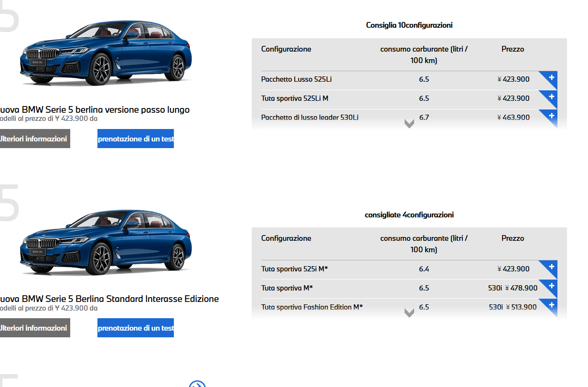Viewport: 588px width, 387px height.
Task: Click the Standard Interasse Edizione car image
Action: click(105, 244)
